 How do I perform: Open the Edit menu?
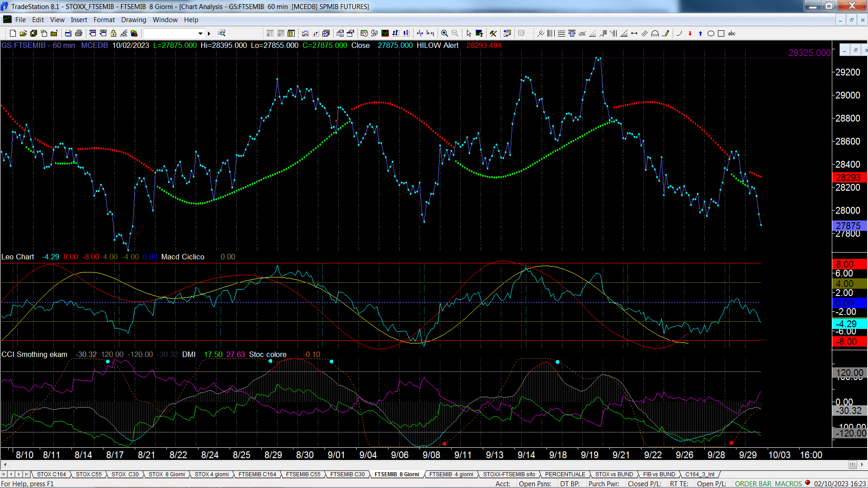(38, 20)
